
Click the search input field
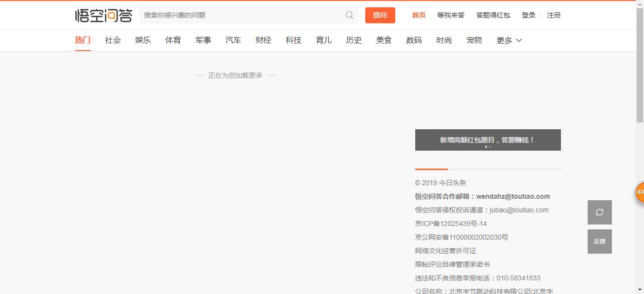click(233, 15)
